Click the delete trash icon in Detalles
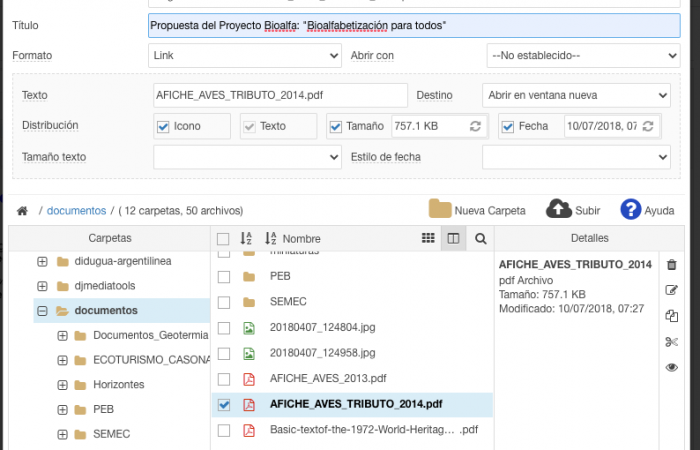The width and height of the screenshot is (700, 450). click(671, 265)
